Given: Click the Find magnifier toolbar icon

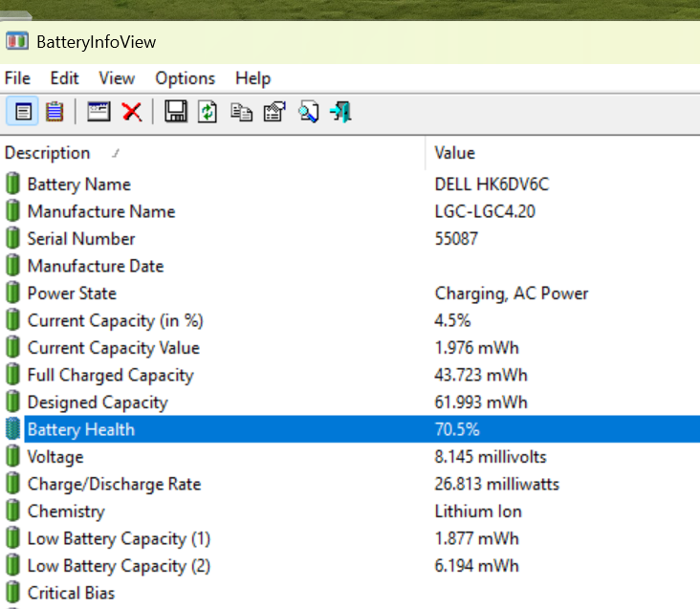Looking at the screenshot, I should click(309, 112).
